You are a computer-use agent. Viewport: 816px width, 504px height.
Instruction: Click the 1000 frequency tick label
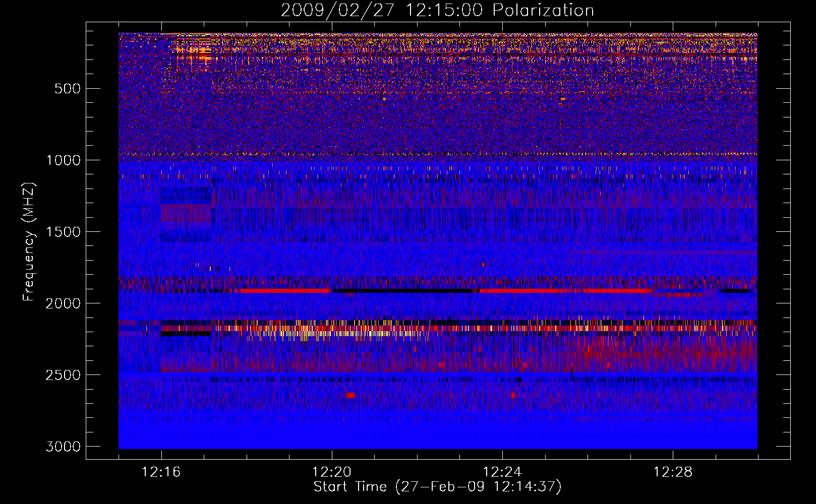(63, 160)
